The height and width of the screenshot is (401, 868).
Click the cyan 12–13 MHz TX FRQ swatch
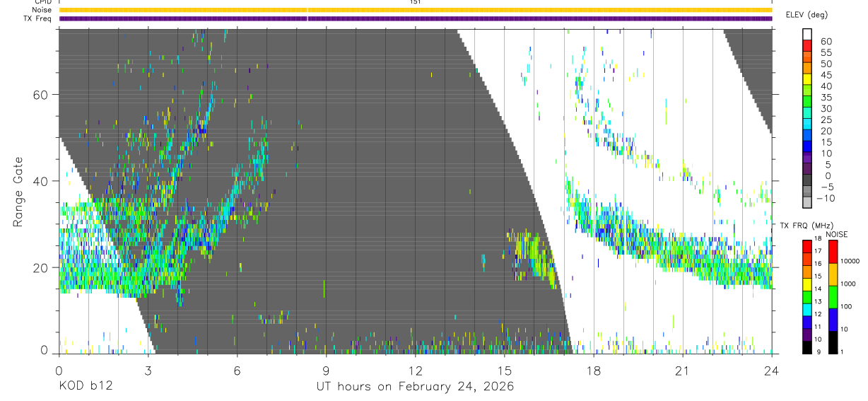click(x=807, y=310)
